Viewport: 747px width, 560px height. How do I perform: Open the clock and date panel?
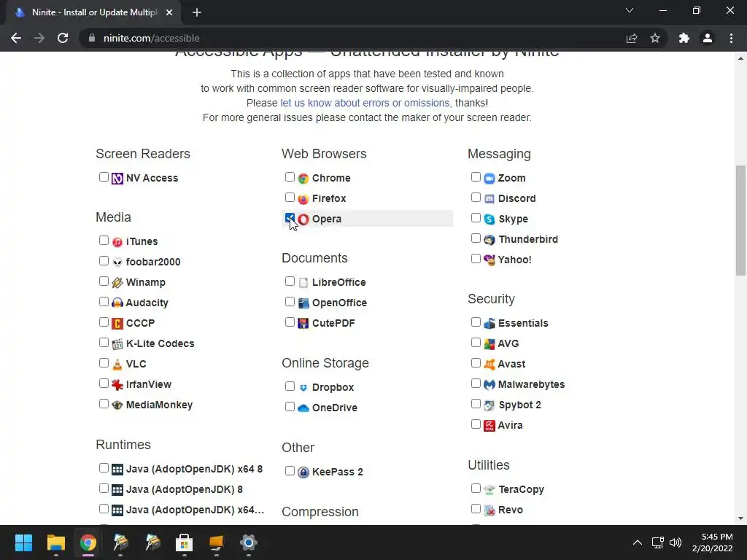712,542
